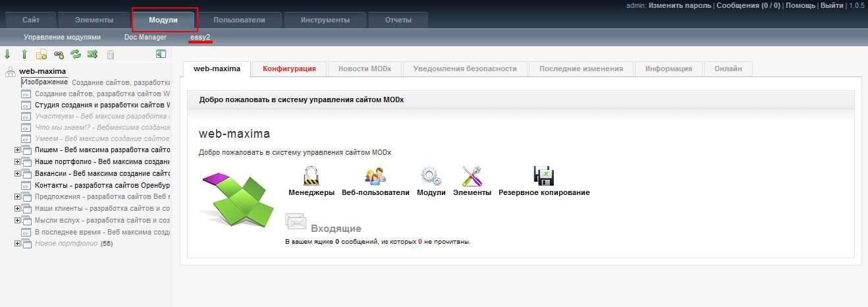Open the Модули top menu tab
Viewport: 868px width, 307px height.
[163, 20]
